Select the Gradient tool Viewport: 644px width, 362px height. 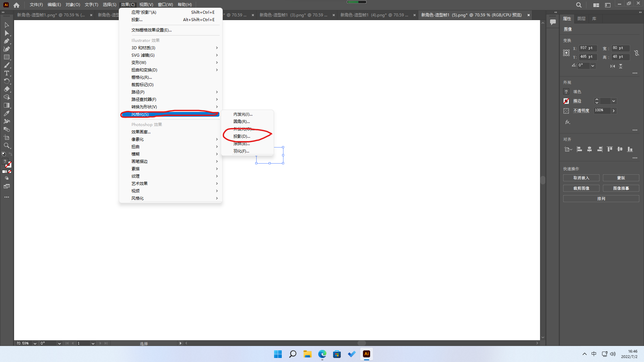coord(6,106)
